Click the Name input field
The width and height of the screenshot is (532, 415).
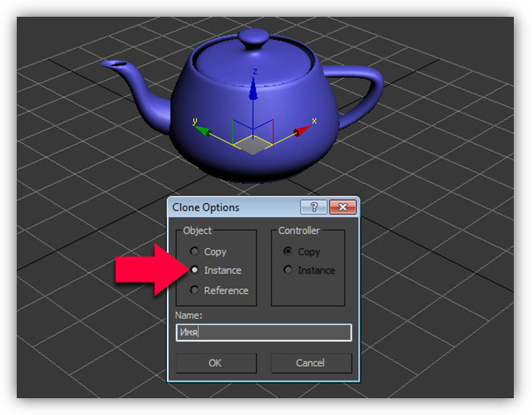pyautogui.click(x=264, y=332)
